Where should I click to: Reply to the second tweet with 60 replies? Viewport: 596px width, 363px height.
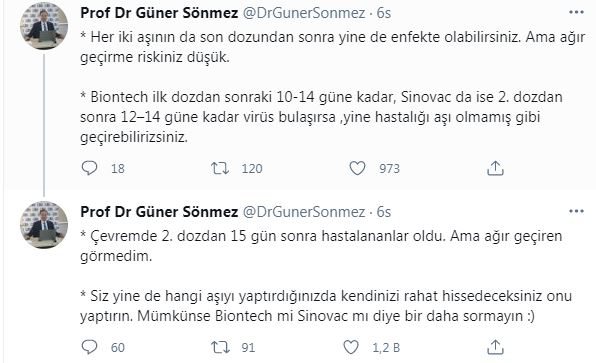[x=89, y=347]
